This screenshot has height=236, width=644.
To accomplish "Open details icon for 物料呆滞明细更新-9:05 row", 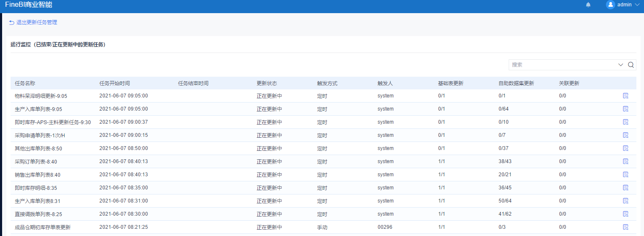I will pyautogui.click(x=625, y=96).
